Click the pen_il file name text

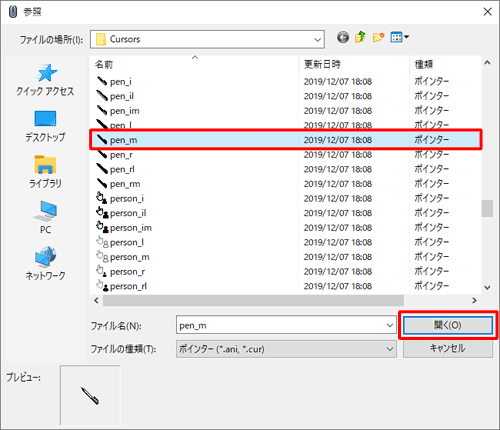(x=122, y=96)
